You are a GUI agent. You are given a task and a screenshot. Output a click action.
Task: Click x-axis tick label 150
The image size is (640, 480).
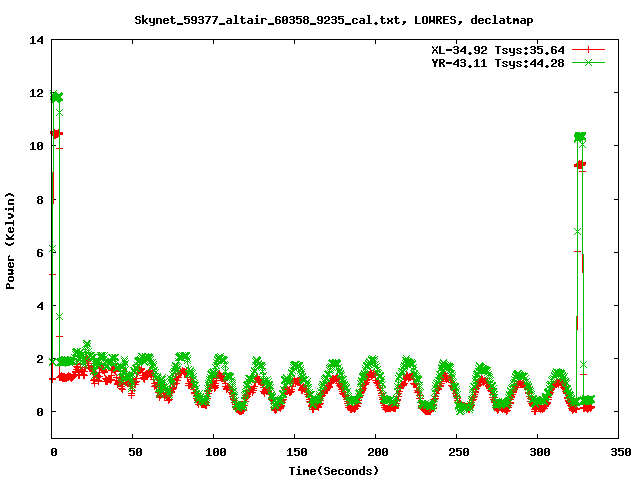tap(297, 452)
